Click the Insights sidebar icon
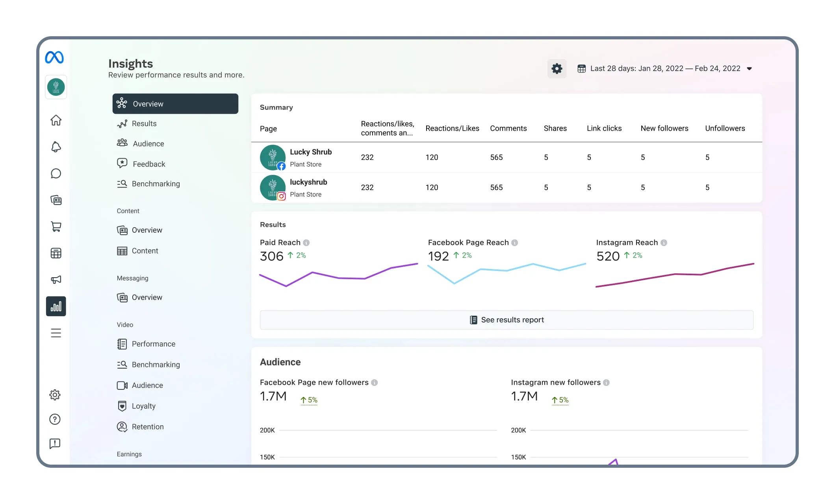This screenshot has height=504, width=835. click(x=56, y=306)
